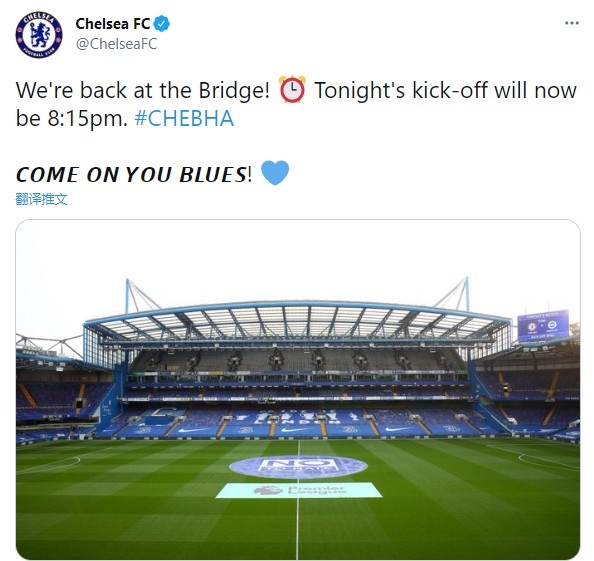Open the Stamford Bridge stadium photo
This screenshot has width=594, height=561.
point(298,389)
